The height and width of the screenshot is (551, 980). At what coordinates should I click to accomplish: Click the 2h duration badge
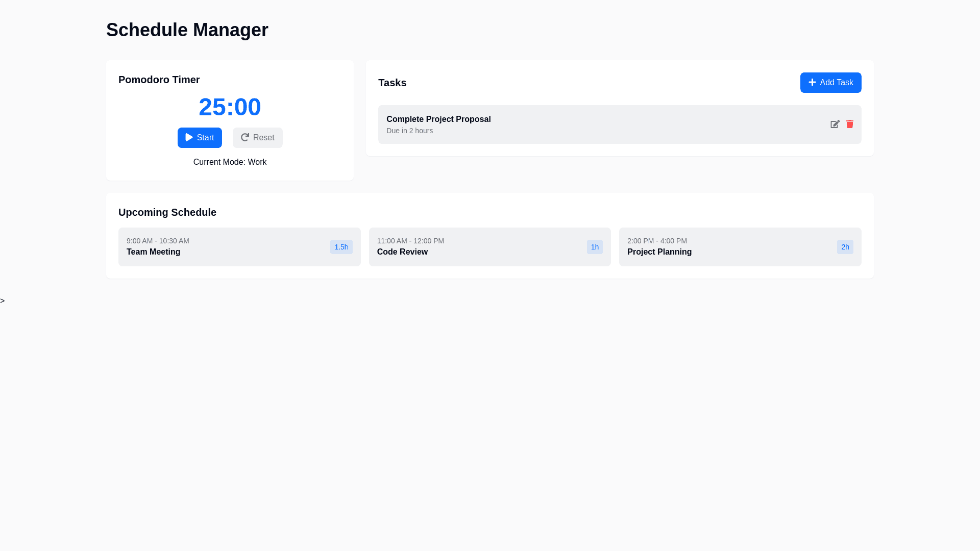click(x=845, y=247)
